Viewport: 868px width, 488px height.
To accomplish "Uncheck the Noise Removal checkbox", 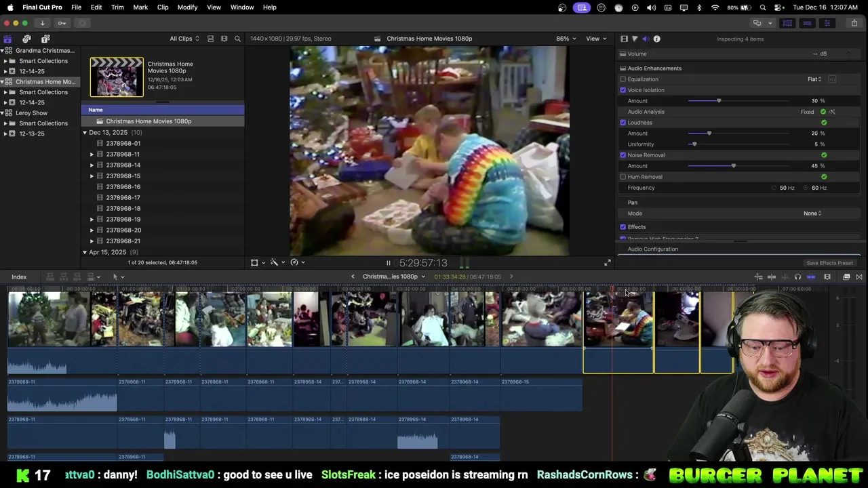I will (623, 155).
